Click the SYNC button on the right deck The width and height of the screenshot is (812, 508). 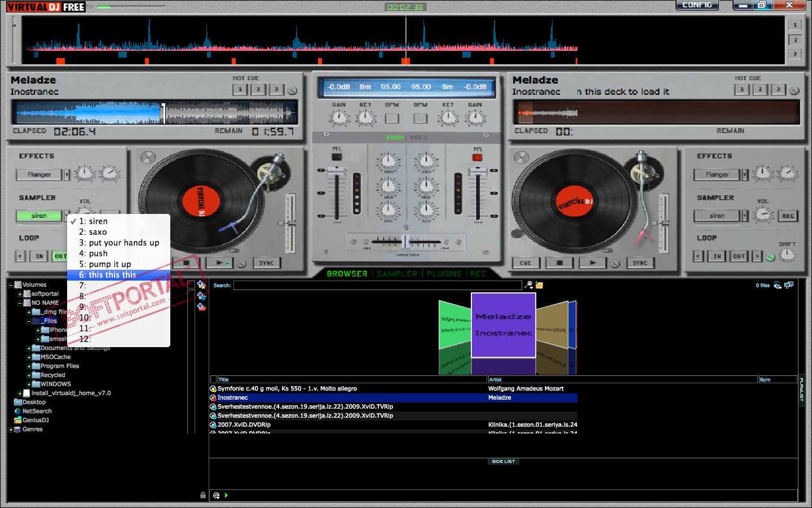[x=640, y=263]
